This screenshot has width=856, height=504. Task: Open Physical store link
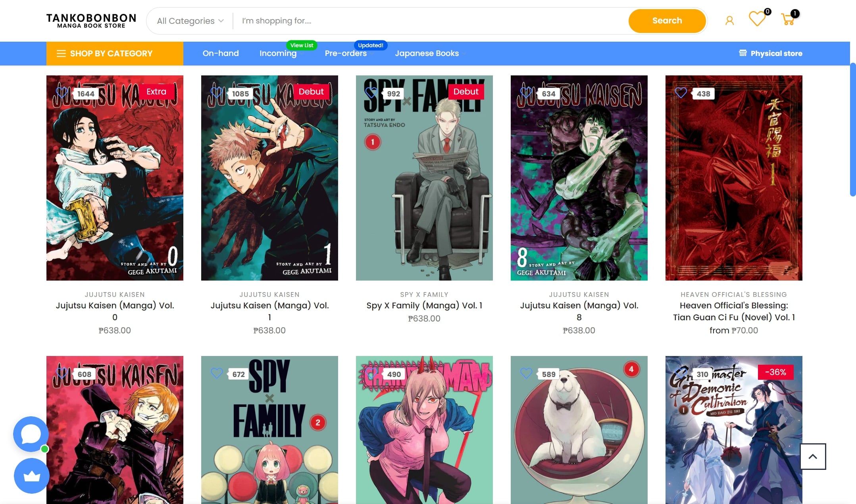(770, 53)
